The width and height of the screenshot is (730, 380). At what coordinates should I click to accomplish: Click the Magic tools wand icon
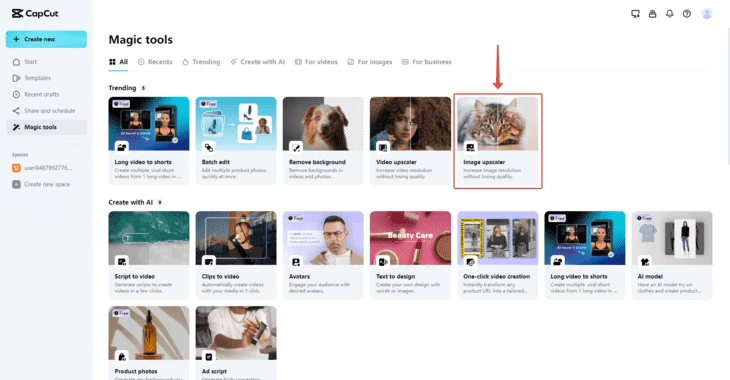tap(16, 127)
